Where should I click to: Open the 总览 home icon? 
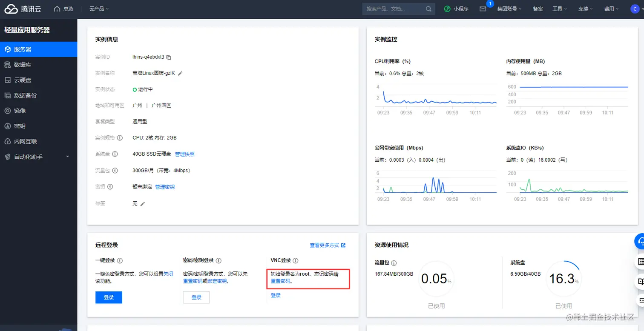click(x=57, y=9)
